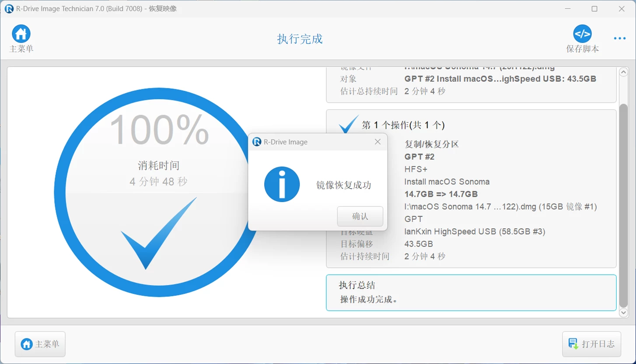The width and height of the screenshot is (636, 364).
Task: Open the log via 打开日志 button
Action: coord(591,344)
